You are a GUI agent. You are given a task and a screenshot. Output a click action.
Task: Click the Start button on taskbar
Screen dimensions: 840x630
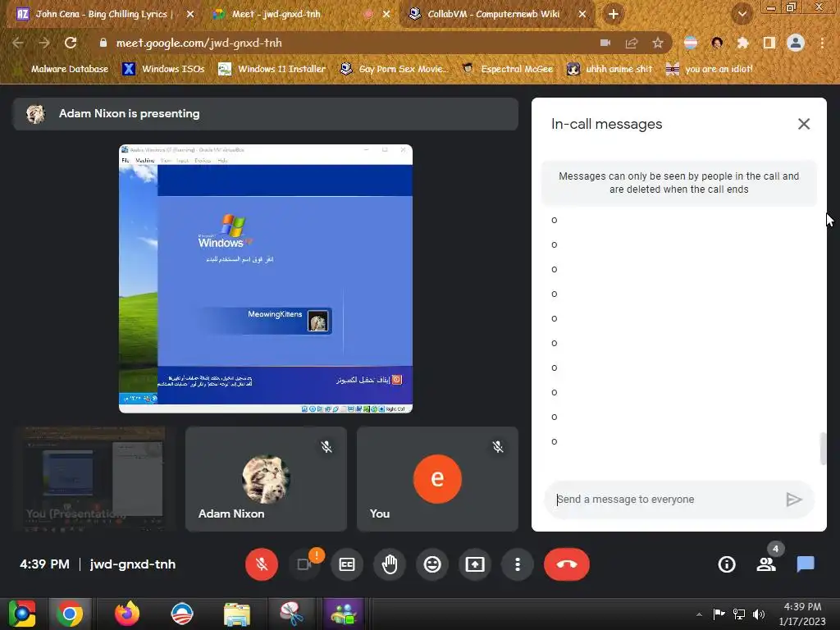[22, 614]
